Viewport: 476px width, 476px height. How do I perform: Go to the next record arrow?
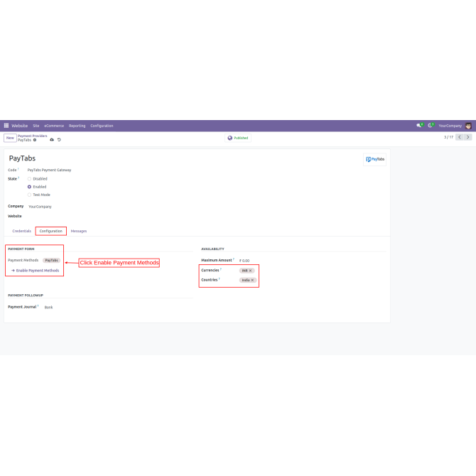(467, 137)
